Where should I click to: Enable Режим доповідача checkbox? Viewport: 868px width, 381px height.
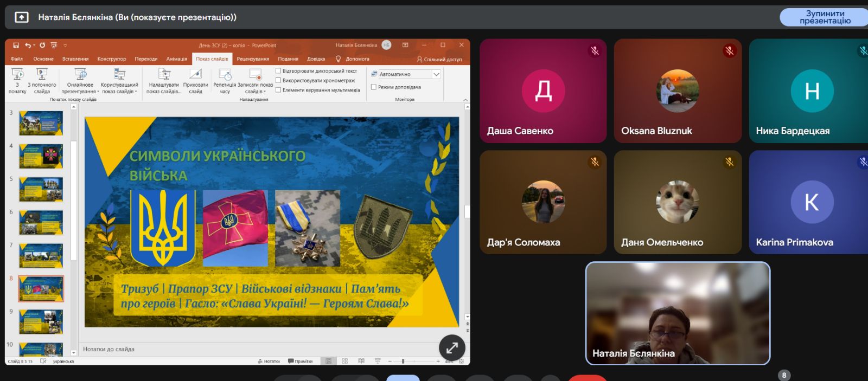pyautogui.click(x=374, y=87)
